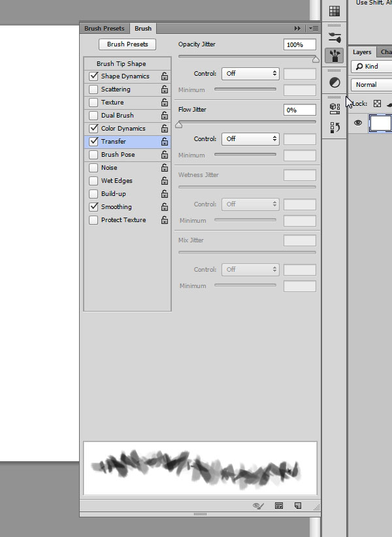Open the Normal blend mode dropdown
This screenshot has height=537, width=392.
[370, 85]
